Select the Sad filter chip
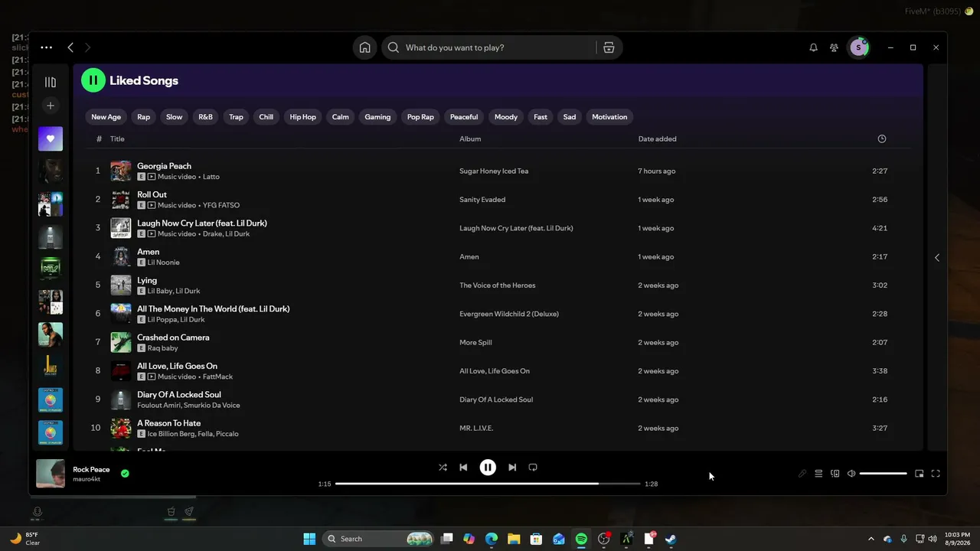 [x=570, y=117]
